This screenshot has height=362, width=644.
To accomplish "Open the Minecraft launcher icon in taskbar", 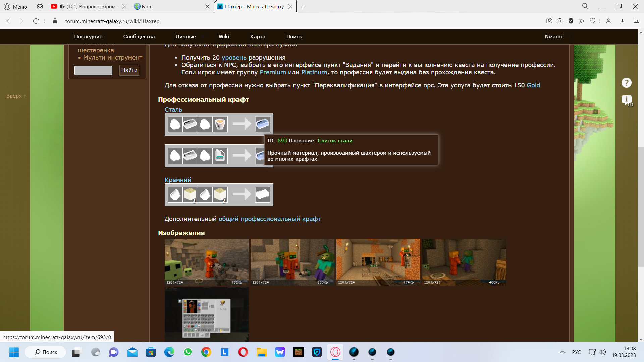I will (x=298, y=352).
